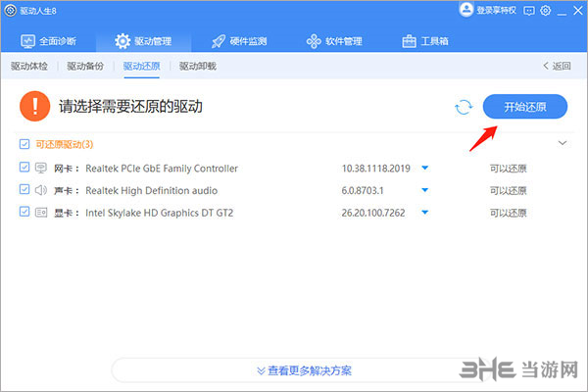
Task: Click the refresh driver list icon
Action: pyautogui.click(x=464, y=107)
